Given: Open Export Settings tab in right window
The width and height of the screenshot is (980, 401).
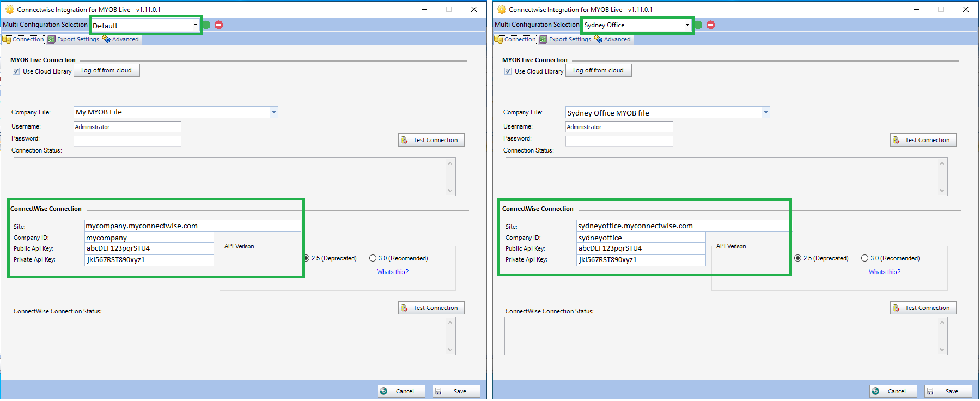Looking at the screenshot, I should (565, 39).
